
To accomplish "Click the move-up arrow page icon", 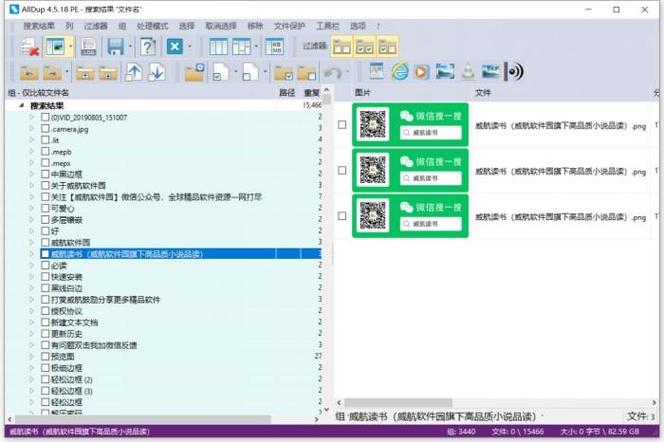I will tap(134, 72).
